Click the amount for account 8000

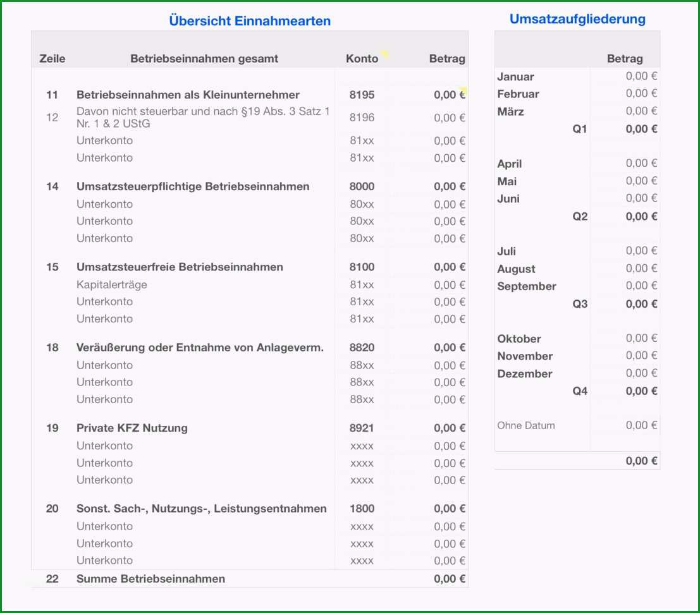pos(450,186)
